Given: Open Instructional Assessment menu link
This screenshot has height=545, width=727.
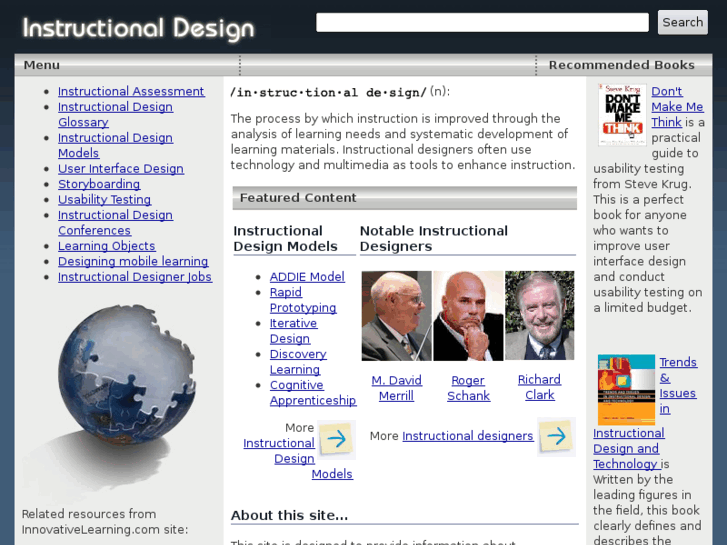Looking at the screenshot, I should [x=131, y=91].
